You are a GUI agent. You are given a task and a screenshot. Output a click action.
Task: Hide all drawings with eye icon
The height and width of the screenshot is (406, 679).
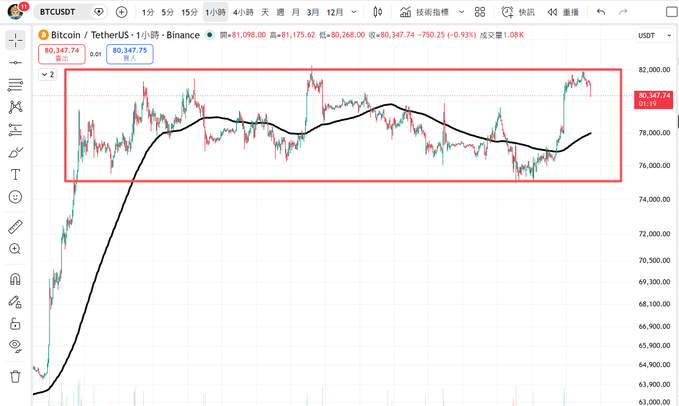[x=16, y=346]
